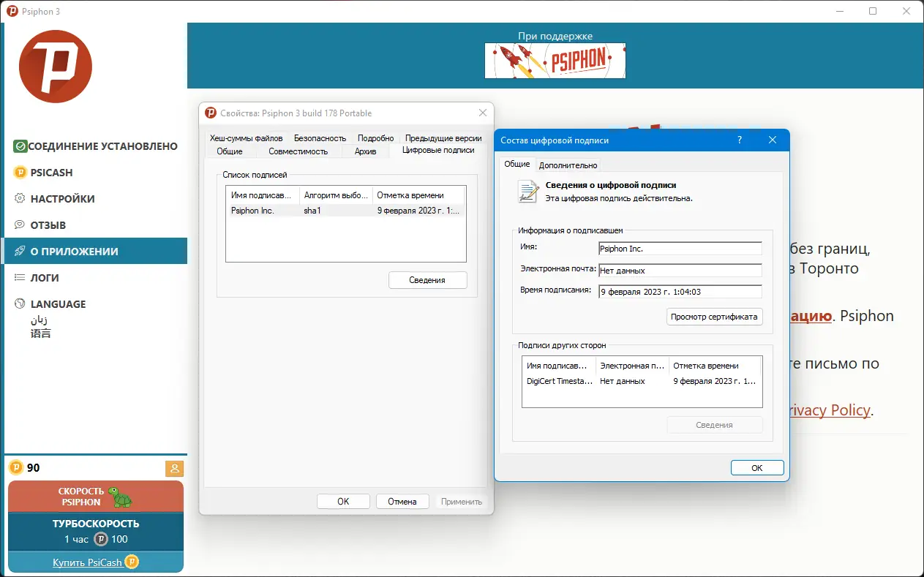The width and height of the screenshot is (924, 577).
Task: Open ЛОГИ section
Action: tap(96, 278)
